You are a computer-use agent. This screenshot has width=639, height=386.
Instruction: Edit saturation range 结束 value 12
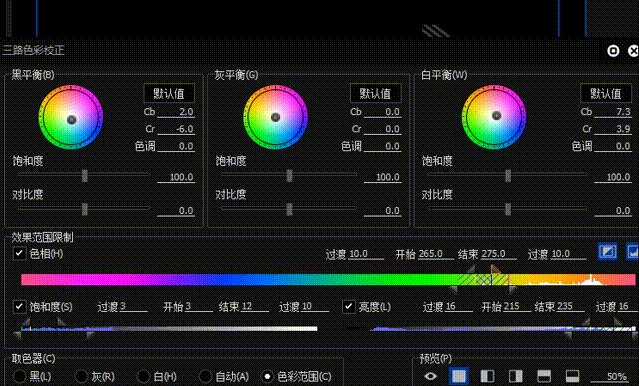pos(255,307)
